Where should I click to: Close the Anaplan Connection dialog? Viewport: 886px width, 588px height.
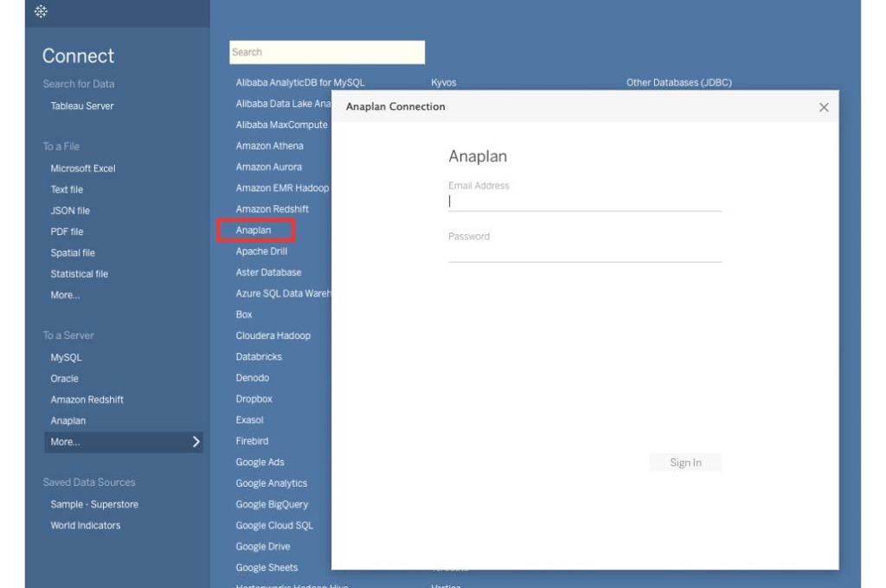[824, 107]
